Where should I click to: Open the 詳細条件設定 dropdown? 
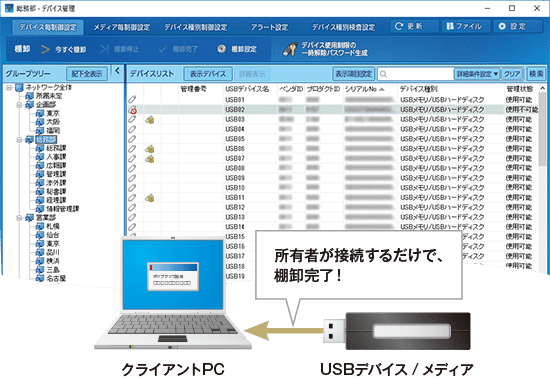click(477, 74)
